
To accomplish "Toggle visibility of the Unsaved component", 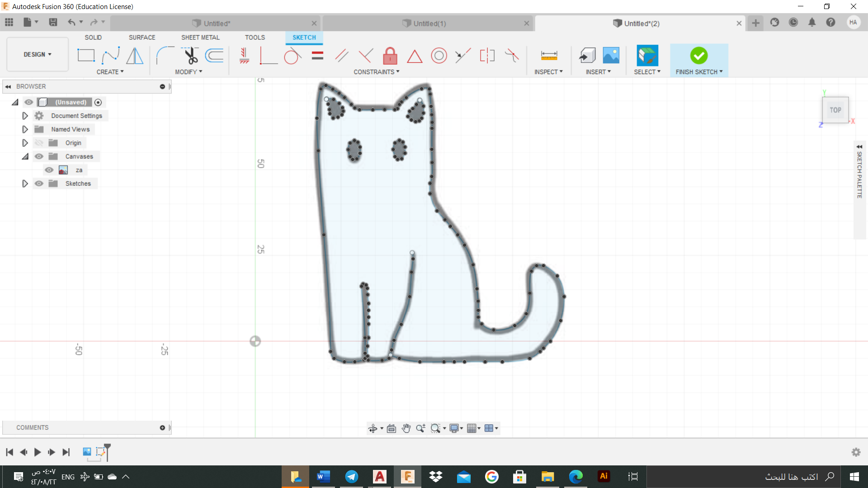I will [x=29, y=102].
